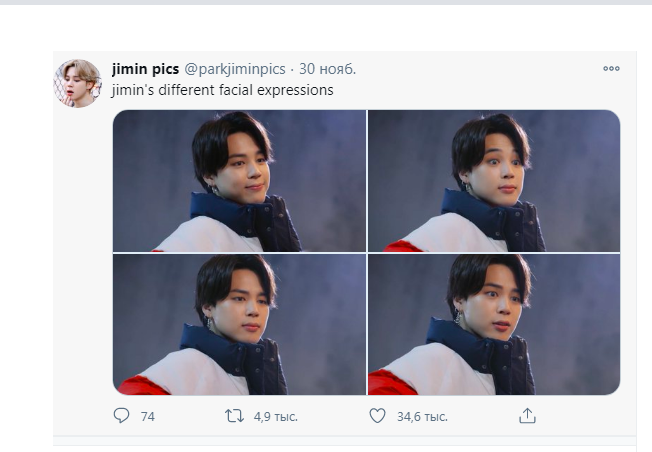
Task: Enlarge the bottom-left serious expression photo
Action: pyautogui.click(x=240, y=324)
